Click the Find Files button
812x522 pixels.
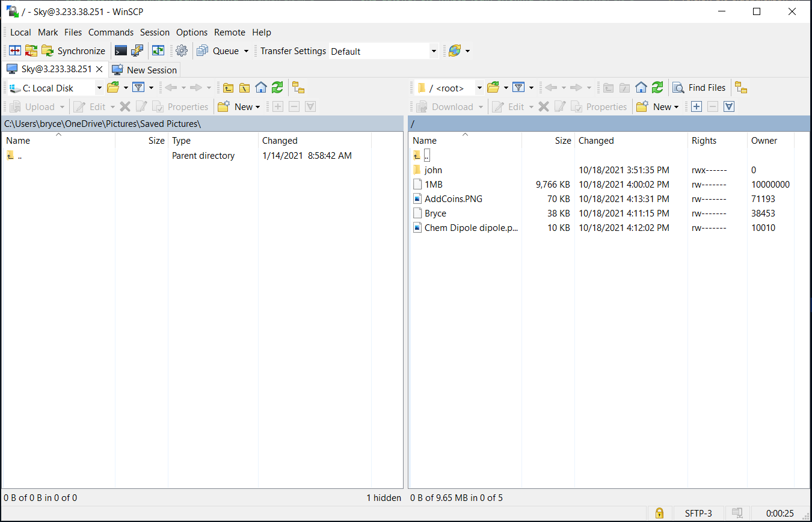click(x=699, y=88)
